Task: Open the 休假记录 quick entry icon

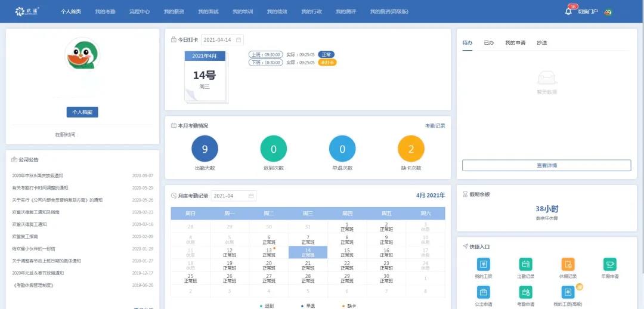Action: [568, 264]
